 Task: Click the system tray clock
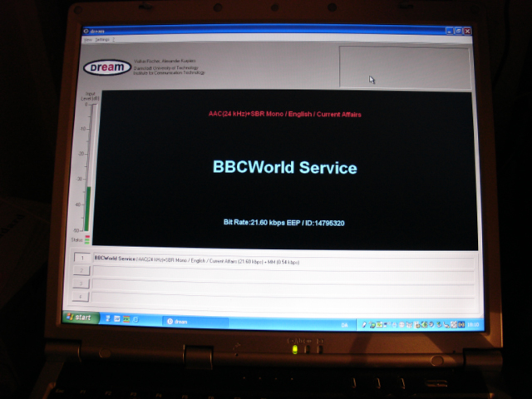(x=473, y=324)
